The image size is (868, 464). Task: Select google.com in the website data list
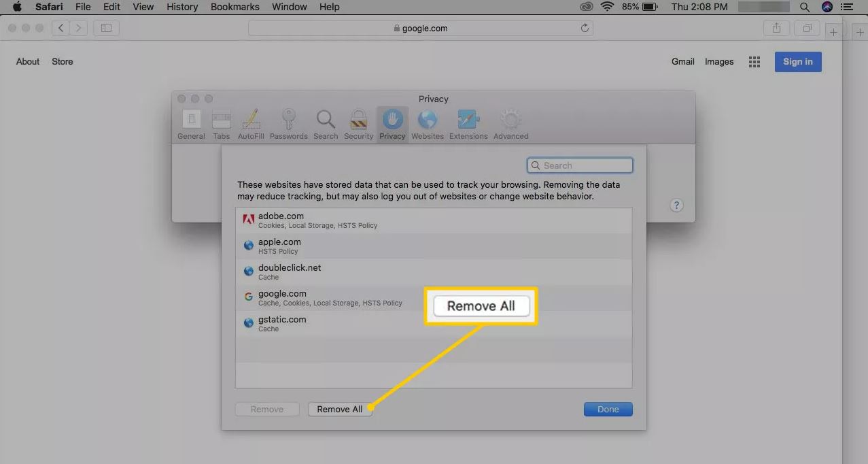(x=282, y=297)
